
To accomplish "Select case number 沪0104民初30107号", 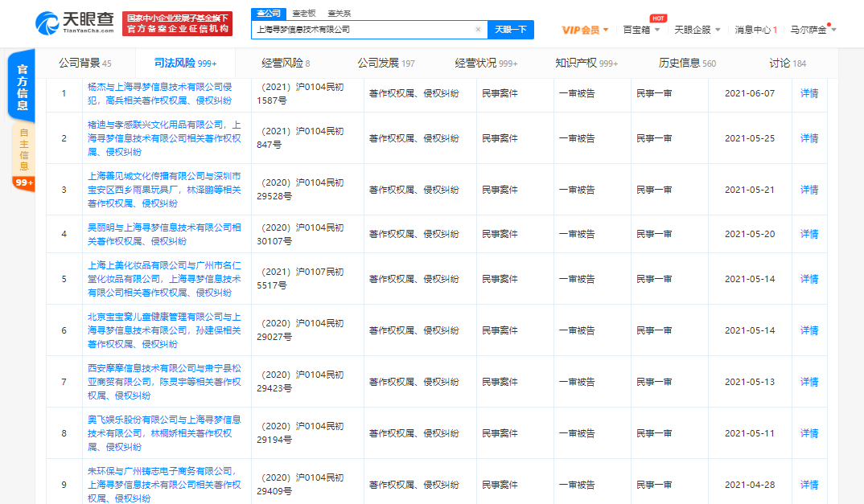I will [x=300, y=234].
